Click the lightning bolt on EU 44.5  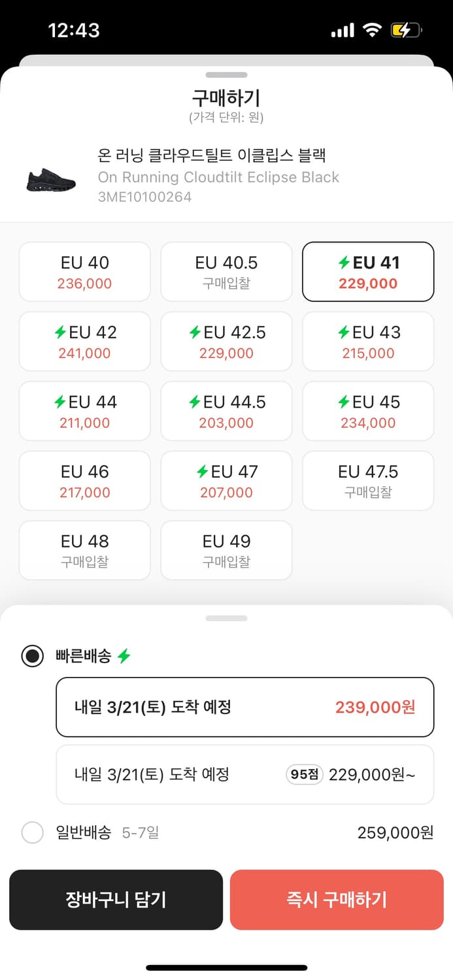(194, 401)
